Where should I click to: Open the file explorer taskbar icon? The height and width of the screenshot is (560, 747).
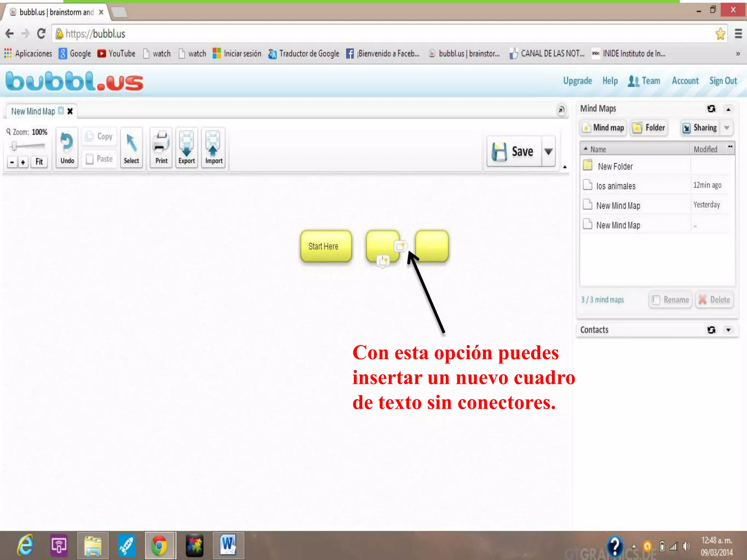(x=93, y=545)
